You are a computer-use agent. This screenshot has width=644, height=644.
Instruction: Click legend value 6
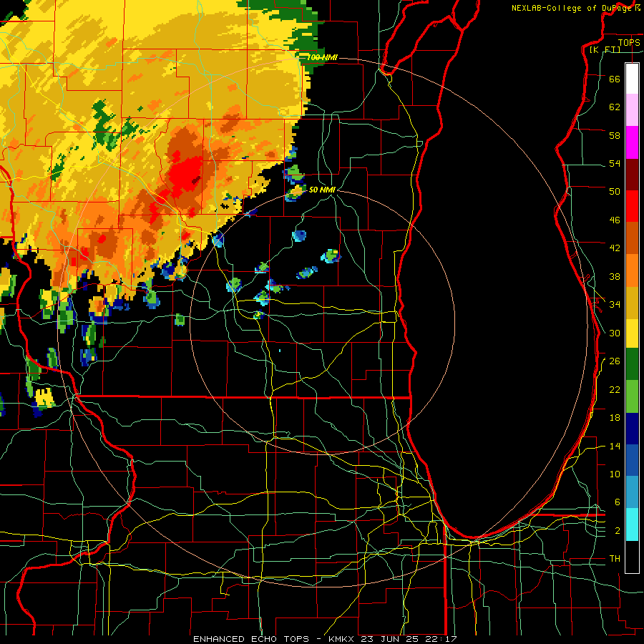pyautogui.click(x=618, y=502)
